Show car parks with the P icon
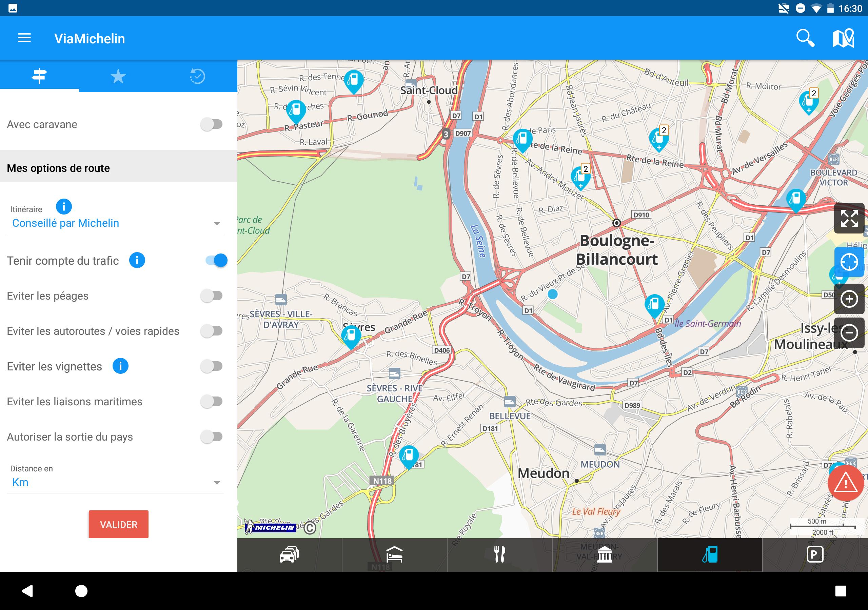 click(815, 555)
